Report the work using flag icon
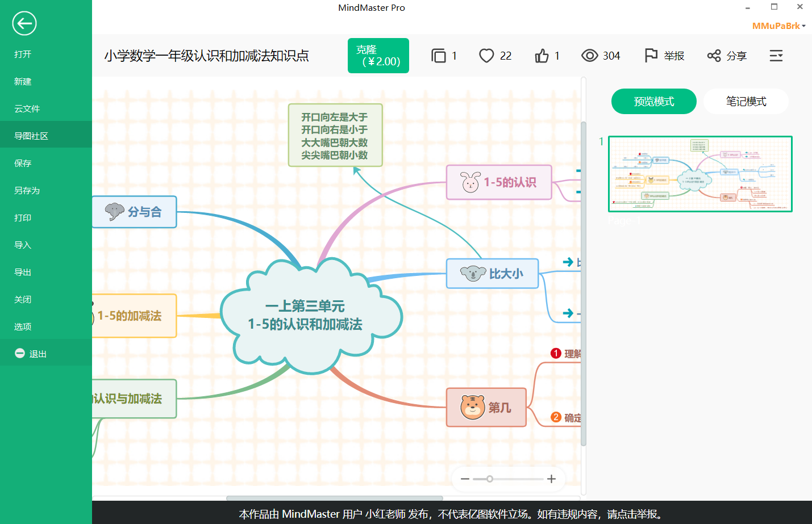Image resolution: width=812 pixels, height=524 pixels. (651, 56)
